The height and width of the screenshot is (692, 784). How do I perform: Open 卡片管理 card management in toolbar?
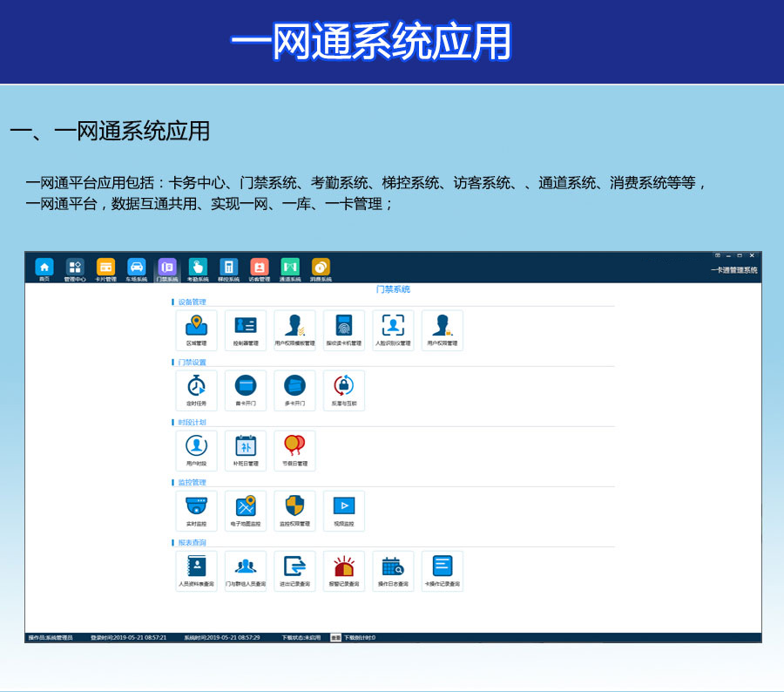click(105, 268)
